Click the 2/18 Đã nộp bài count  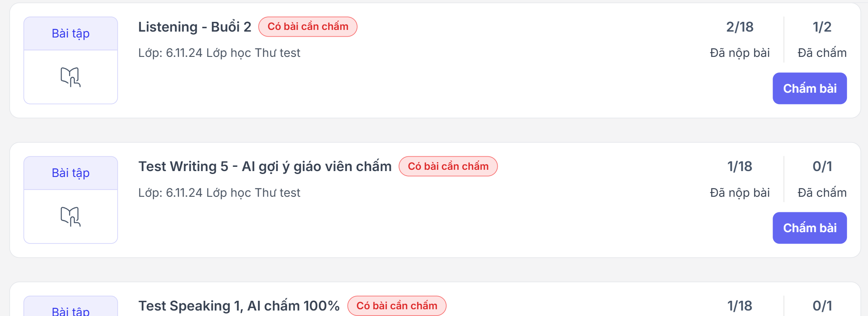(x=739, y=27)
